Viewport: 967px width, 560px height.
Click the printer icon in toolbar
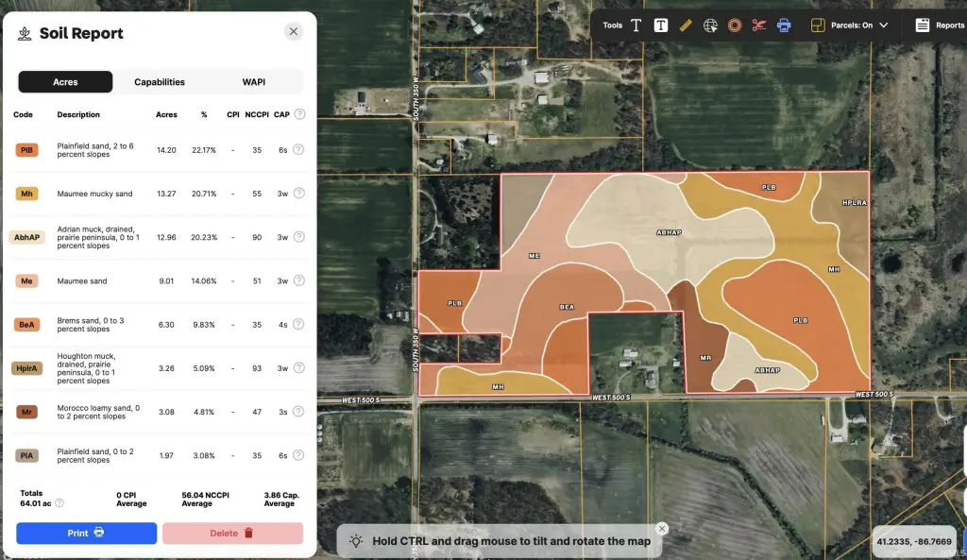tap(784, 25)
